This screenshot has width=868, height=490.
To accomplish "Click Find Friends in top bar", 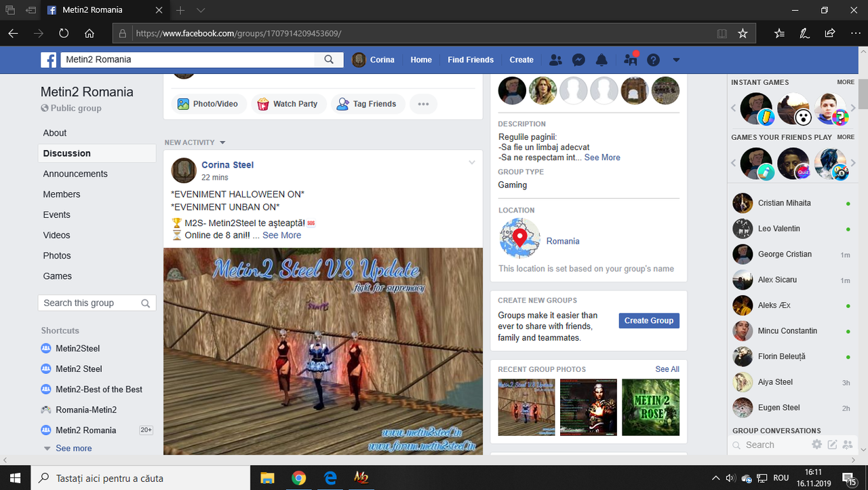I will tap(471, 60).
